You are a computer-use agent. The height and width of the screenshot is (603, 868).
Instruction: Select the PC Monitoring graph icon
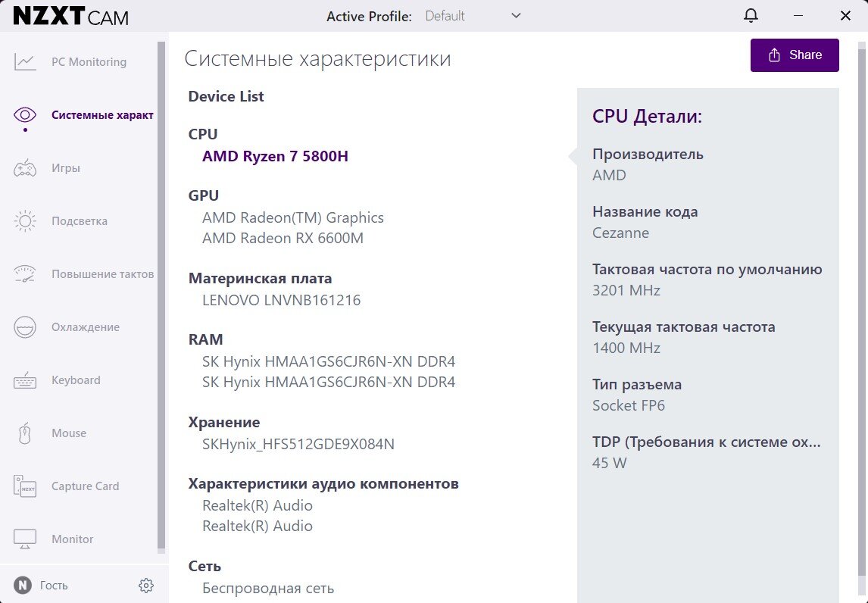[25, 61]
